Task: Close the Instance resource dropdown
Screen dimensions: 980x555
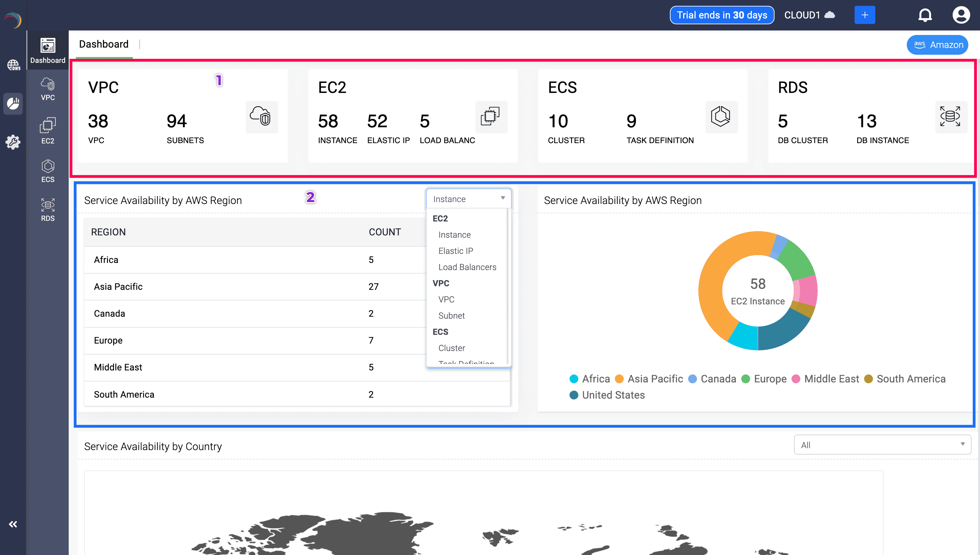Action: pos(468,198)
